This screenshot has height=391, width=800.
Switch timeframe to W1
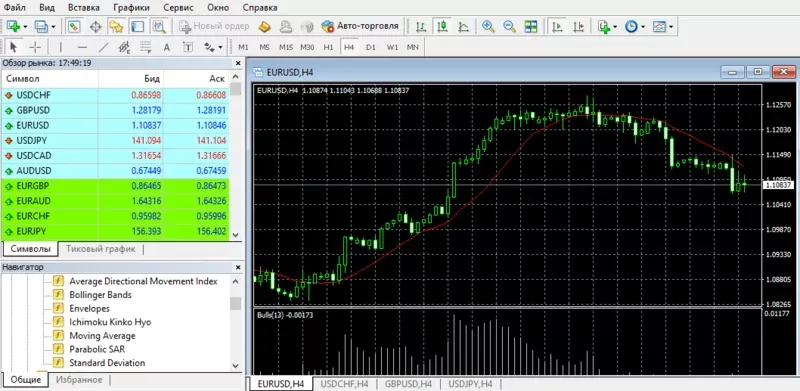[x=392, y=47]
